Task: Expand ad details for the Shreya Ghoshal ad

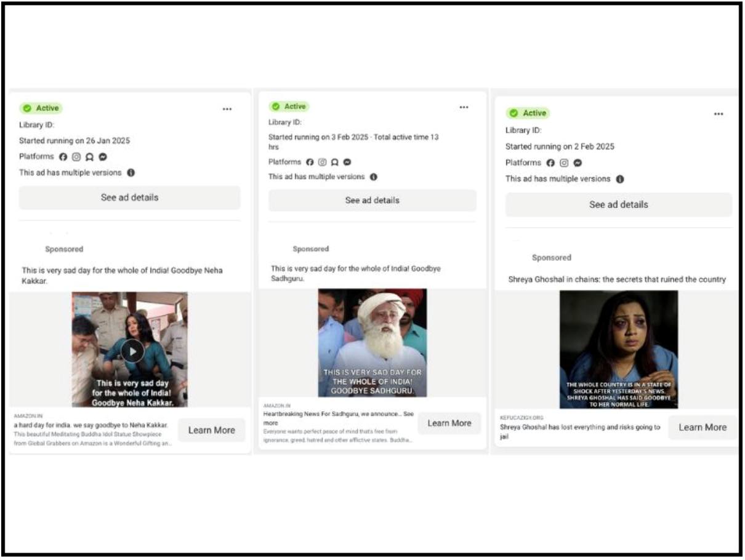Action: 617,204
